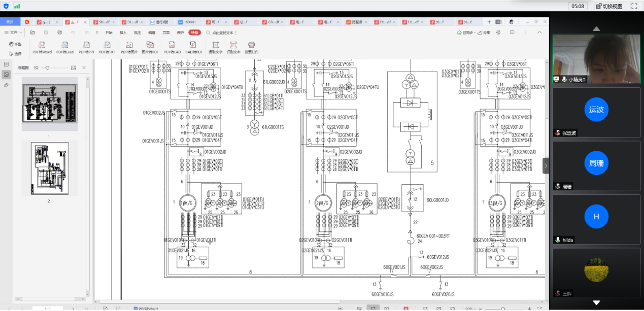Select the page 2 thumbnail
Screen dimensions: 644x311
(x=49, y=168)
